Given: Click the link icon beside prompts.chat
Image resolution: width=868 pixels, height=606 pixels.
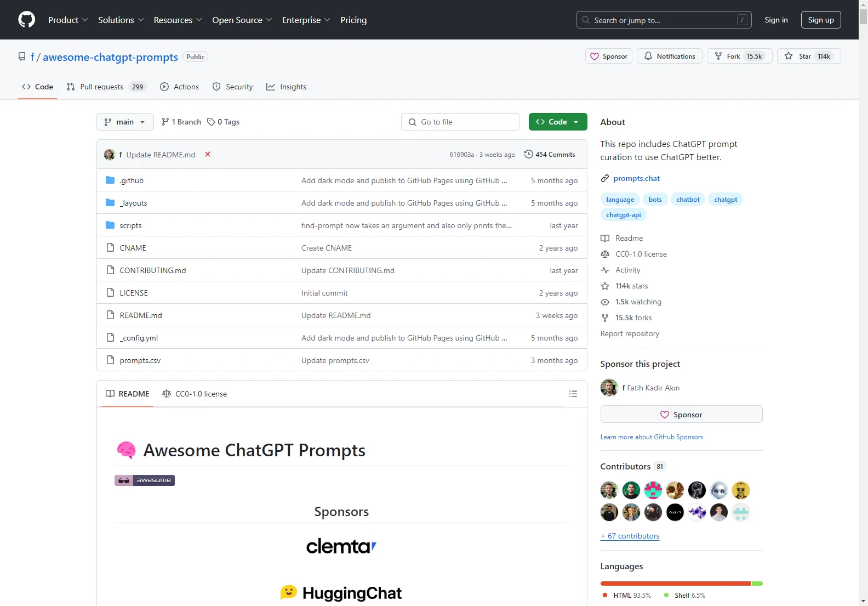Looking at the screenshot, I should pos(605,178).
